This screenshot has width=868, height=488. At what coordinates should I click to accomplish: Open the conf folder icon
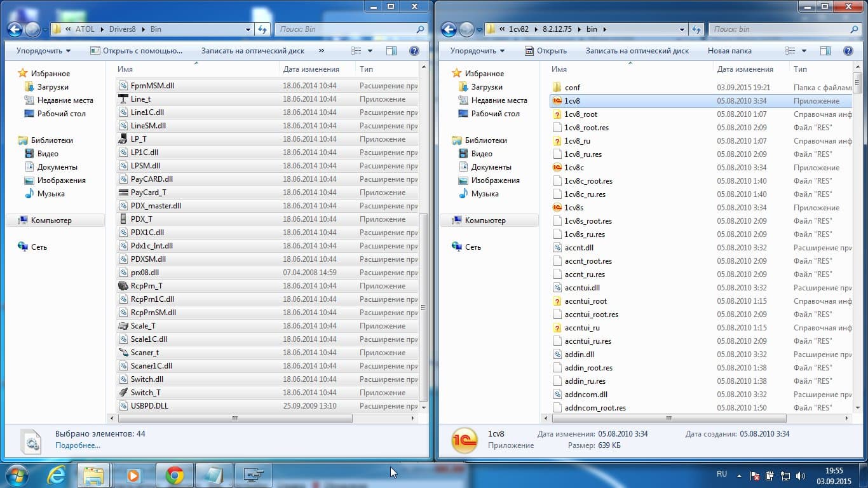(x=557, y=88)
